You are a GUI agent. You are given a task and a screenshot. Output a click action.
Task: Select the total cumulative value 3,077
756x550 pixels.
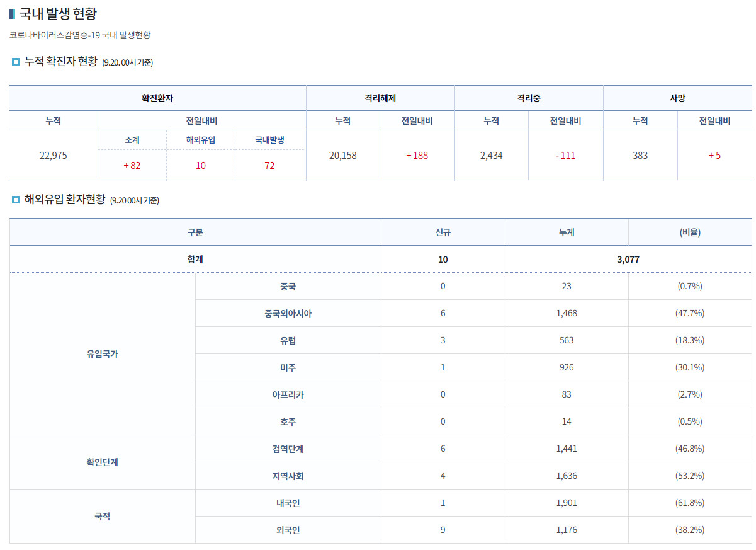pos(628,259)
